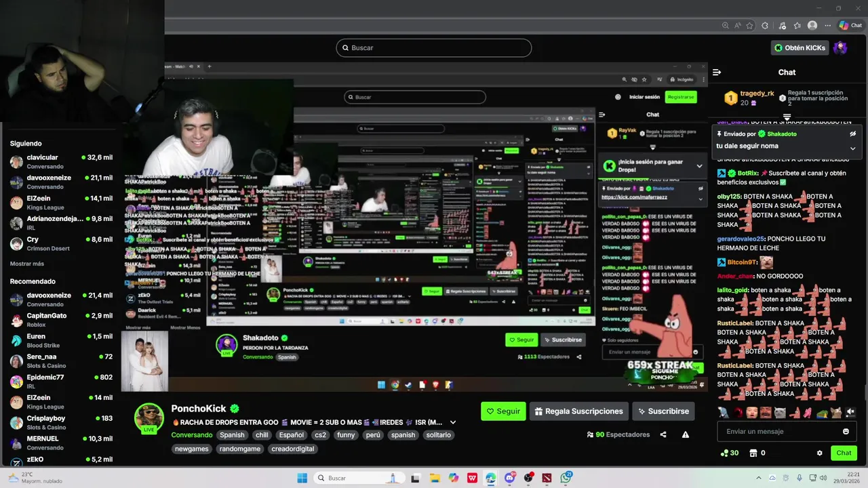This screenshot has height=488, width=868.
Task: Open davooxeneize in Siguiendo list
Action: click(x=61, y=182)
